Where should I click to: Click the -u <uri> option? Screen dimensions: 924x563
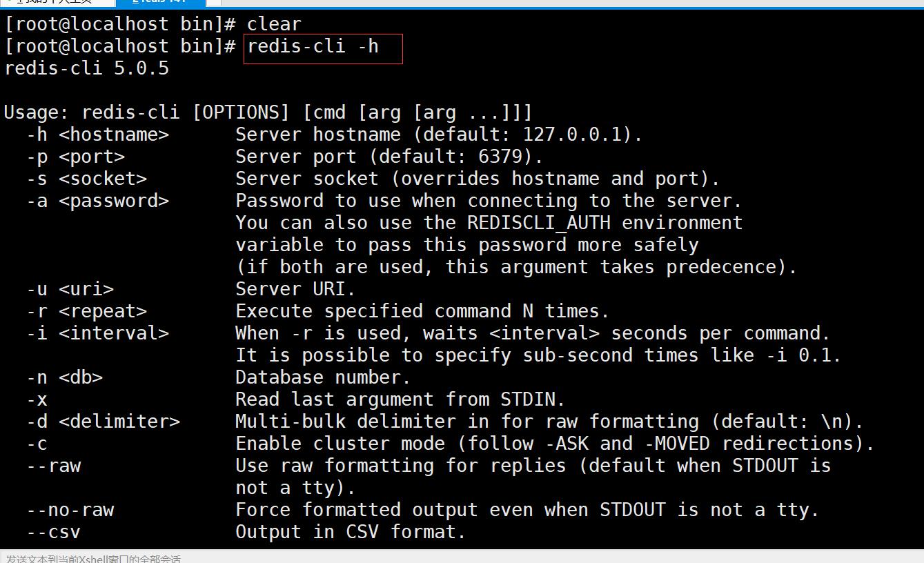pos(70,289)
